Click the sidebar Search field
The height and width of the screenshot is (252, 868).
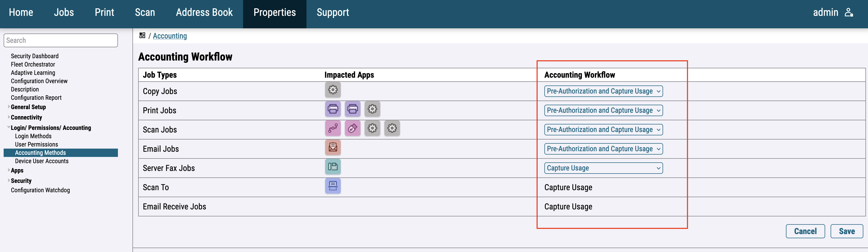tap(61, 41)
